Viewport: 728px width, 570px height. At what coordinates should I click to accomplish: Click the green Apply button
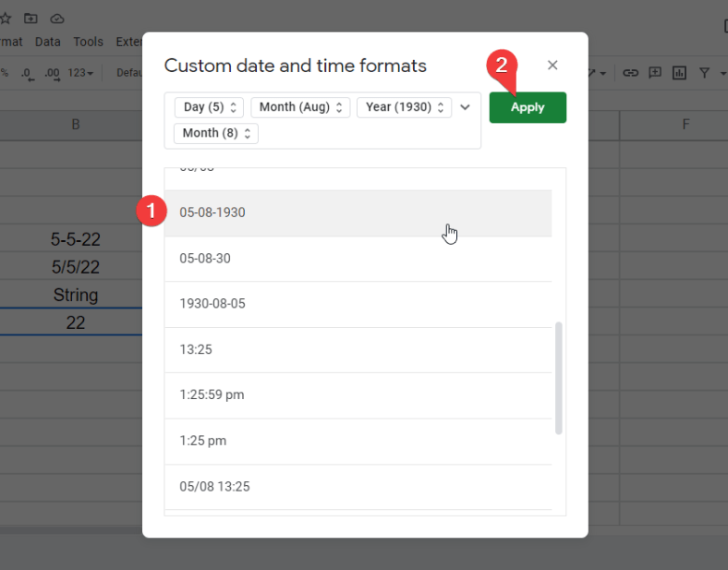tap(528, 107)
